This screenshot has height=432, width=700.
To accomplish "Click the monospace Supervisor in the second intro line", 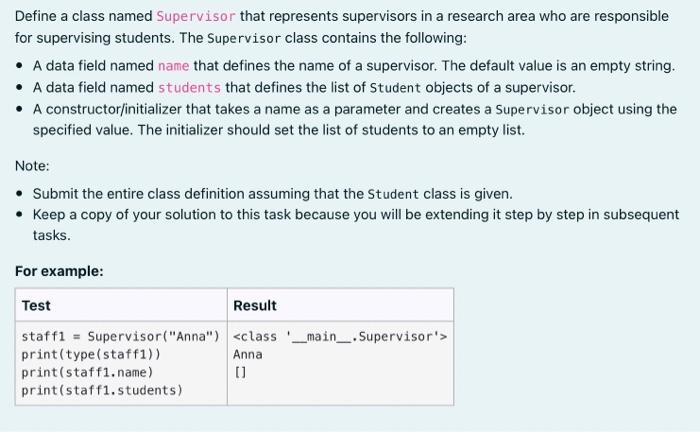I will tap(244, 38).
